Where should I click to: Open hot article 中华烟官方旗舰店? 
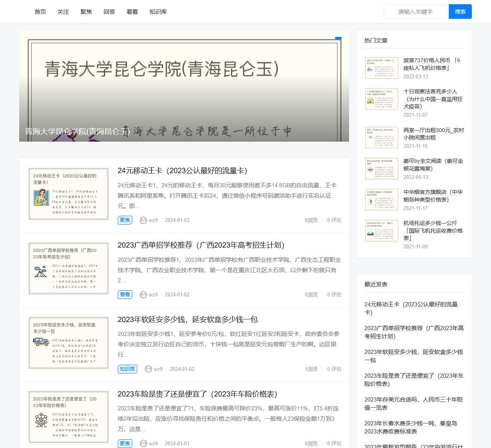pyautogui.click(x=433, y=196)
